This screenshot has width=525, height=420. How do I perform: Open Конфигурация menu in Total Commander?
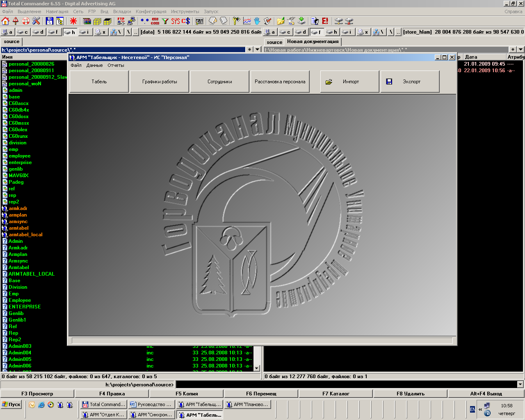pyautogui.click(x=151, y=11)
